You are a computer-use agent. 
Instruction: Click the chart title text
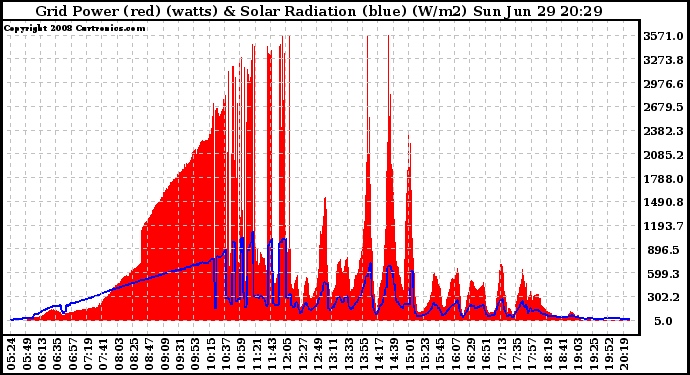(319, 11)
